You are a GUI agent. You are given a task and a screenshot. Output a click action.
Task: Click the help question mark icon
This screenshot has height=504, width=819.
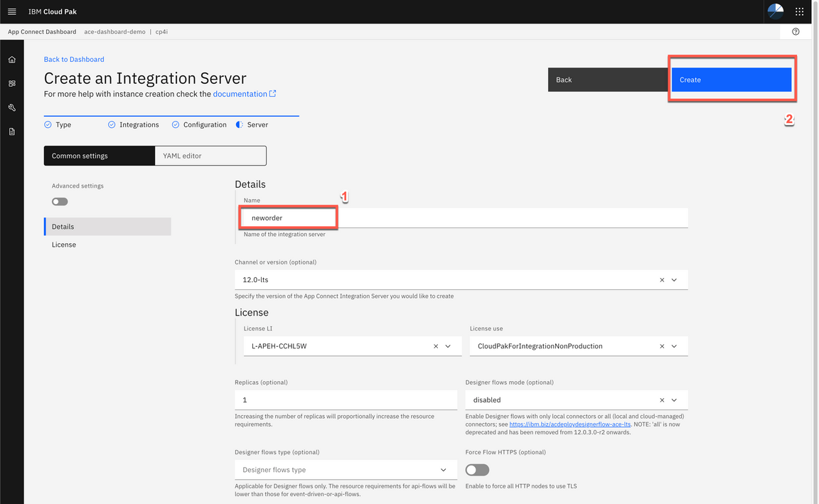[796, 31]
